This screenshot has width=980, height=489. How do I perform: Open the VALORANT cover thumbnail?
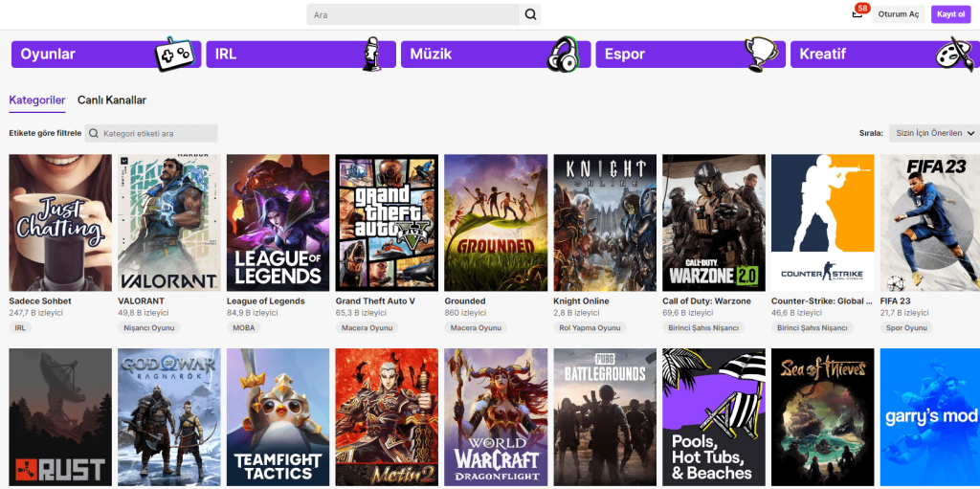click(x=168, y=223)
